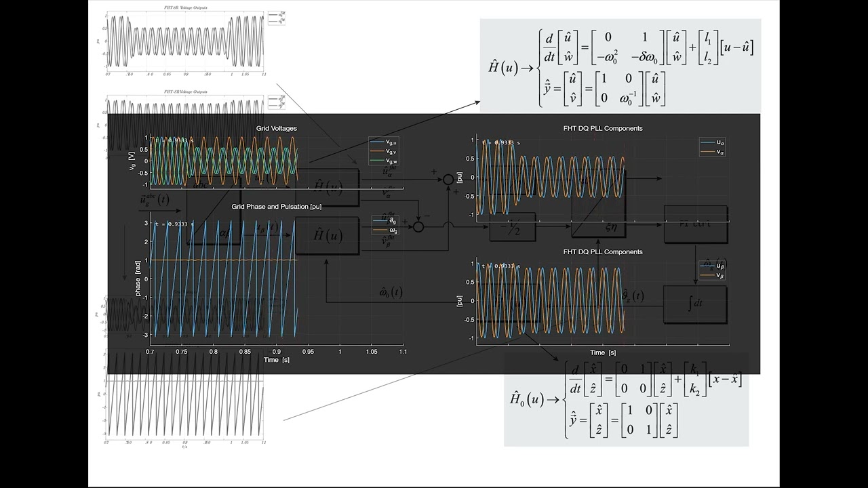868x488 pixels.
Task: Click the integrator ∫dt block
Action: [x=696, y=304]
